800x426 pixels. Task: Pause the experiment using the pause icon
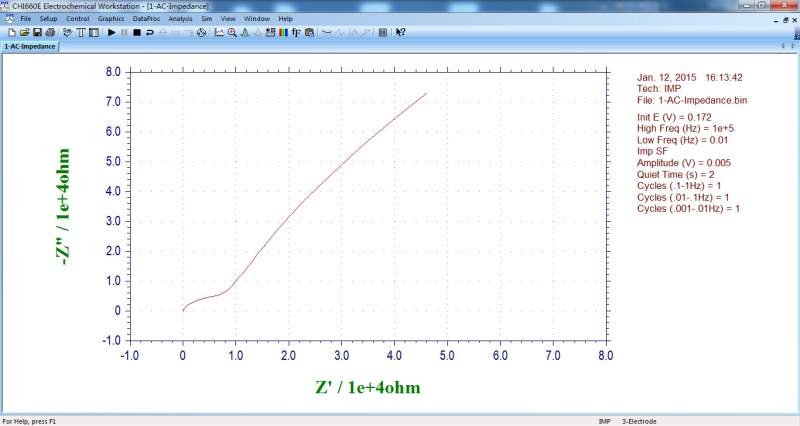[124, 32]
